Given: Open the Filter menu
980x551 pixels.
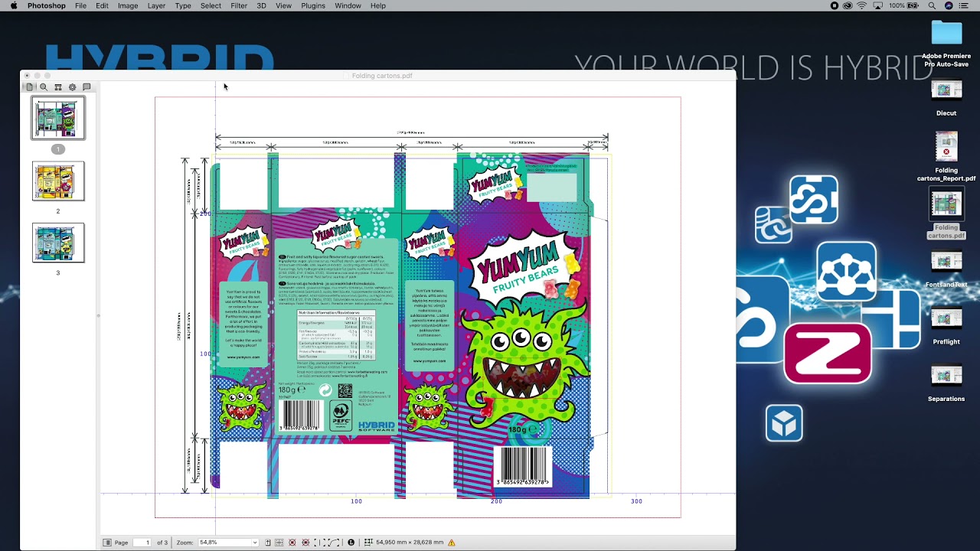Looking at the screenshot, I should click(239, 5).
